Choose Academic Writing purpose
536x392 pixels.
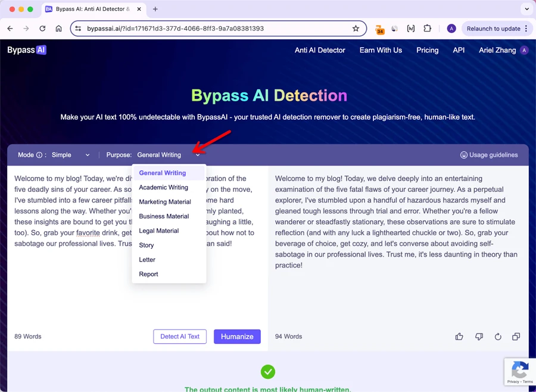[169, 188]
